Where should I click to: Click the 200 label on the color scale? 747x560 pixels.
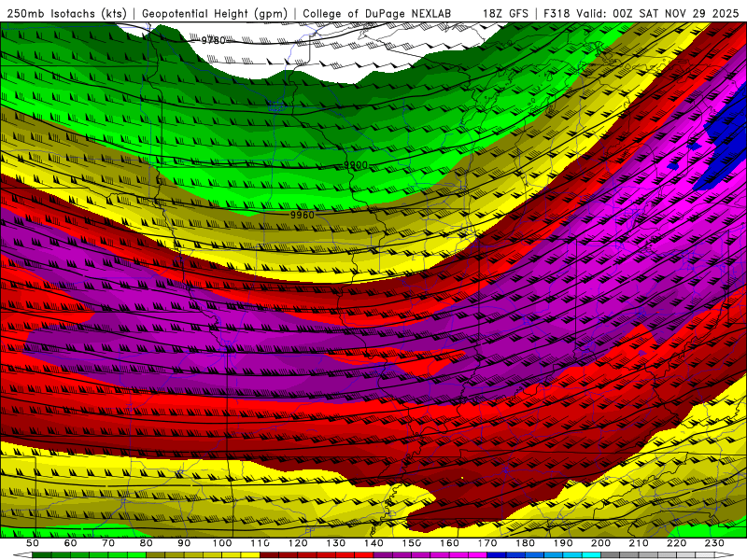point(601,543)
